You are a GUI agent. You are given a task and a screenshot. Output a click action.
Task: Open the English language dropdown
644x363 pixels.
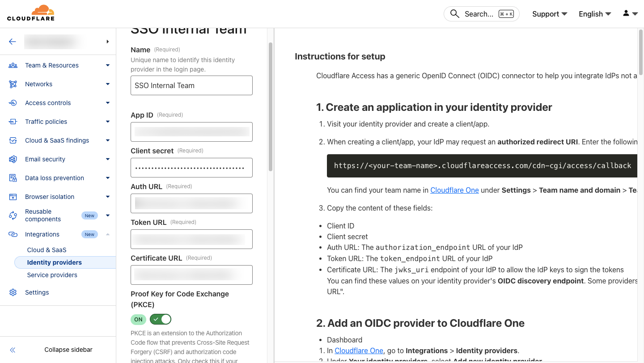click(x=594, y=14)
